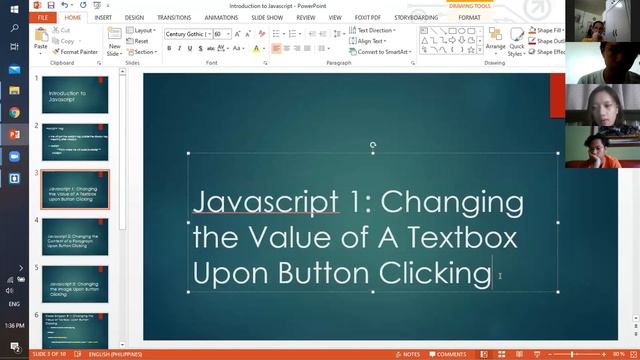640x360 pixels.
Task: Select the text box shape in gallery
Action: (424, 31)
